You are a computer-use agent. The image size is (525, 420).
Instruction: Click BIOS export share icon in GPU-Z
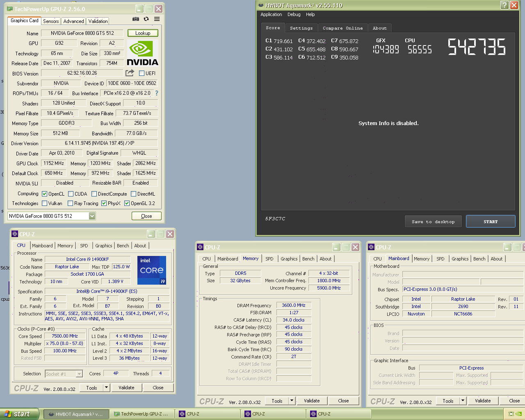tap(130, 73)
